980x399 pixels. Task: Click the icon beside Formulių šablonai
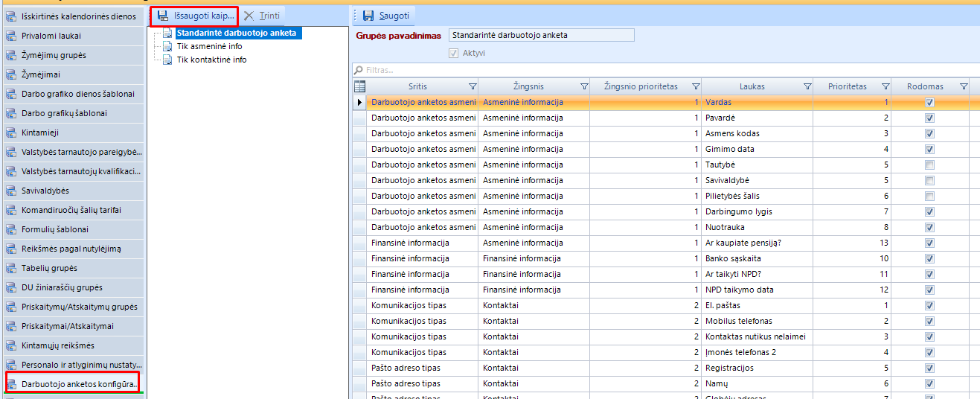click(x=11, y=229)
